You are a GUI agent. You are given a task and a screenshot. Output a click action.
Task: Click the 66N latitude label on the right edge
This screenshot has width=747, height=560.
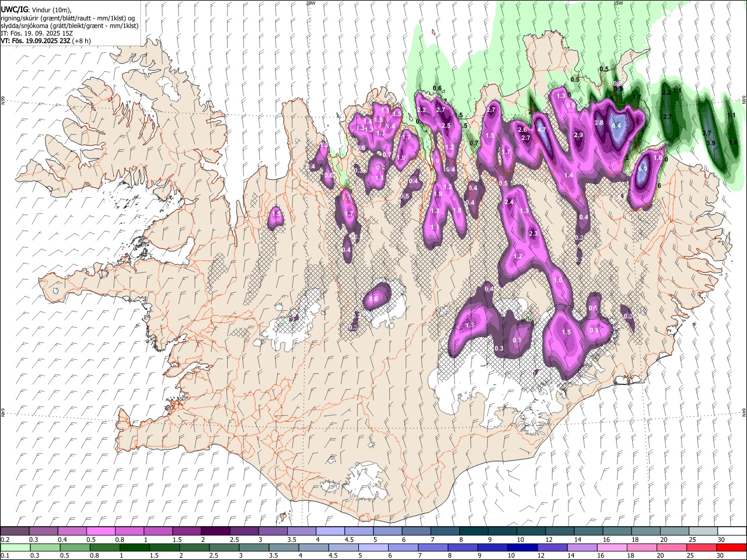[744, 99]
